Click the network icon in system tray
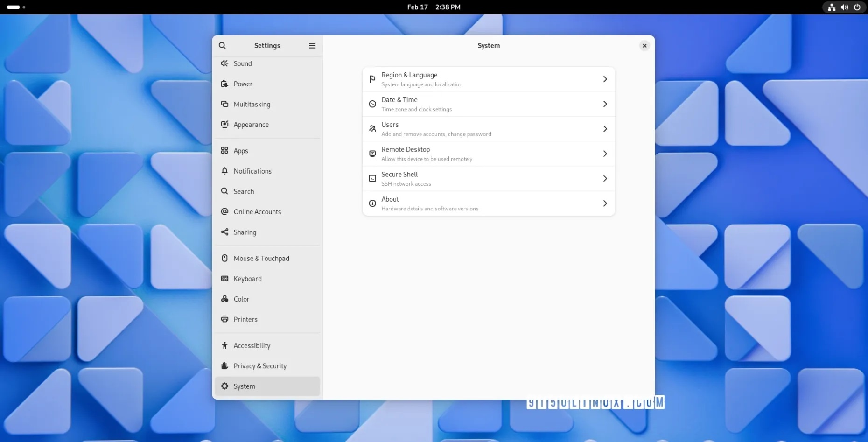This screenshot has height=442, width=868. [832, 7]
